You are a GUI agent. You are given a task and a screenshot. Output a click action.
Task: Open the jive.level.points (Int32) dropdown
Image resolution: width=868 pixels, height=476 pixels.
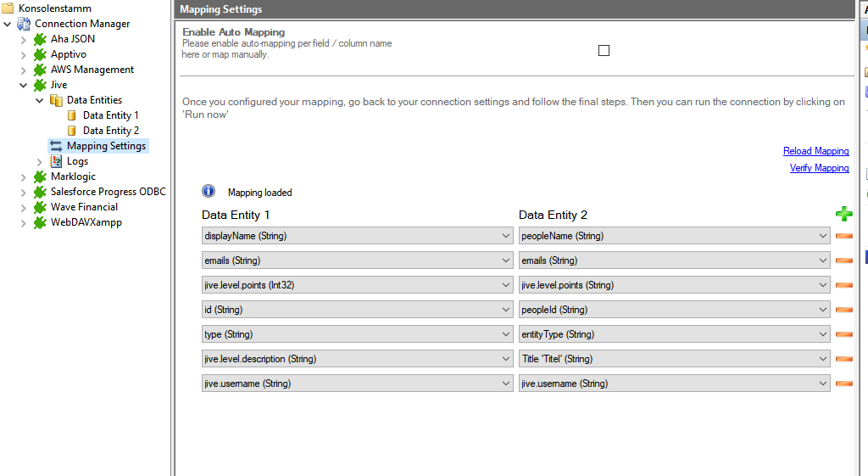pos(507,285)
